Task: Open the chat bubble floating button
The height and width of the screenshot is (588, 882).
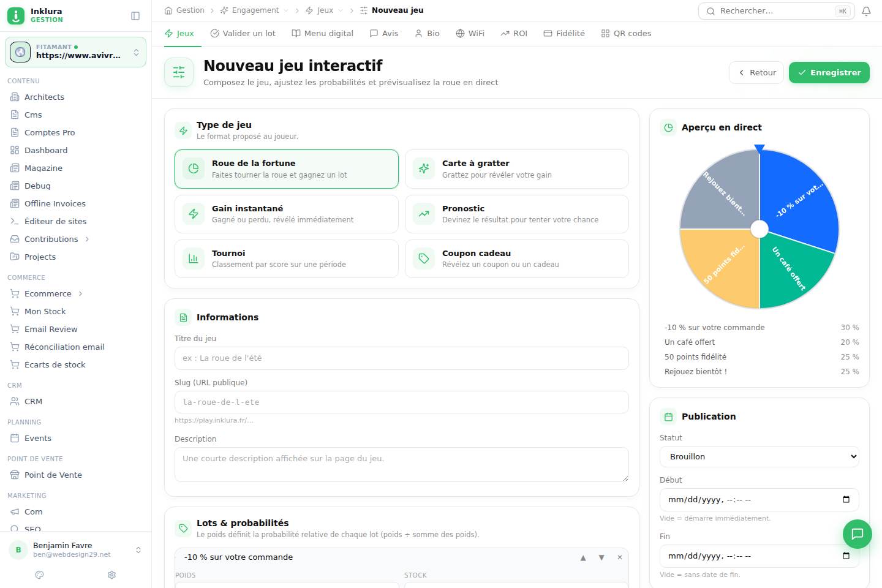Action: click(x=857, y=533)
